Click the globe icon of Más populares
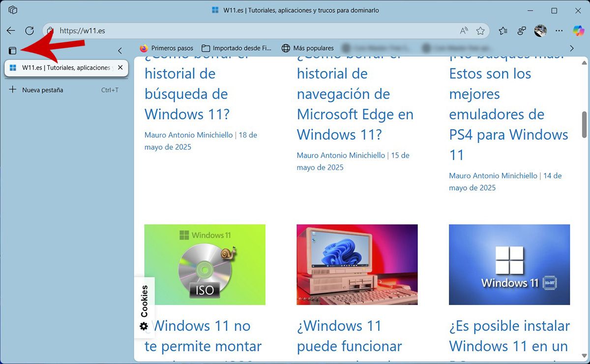 (x=286, y=48)
